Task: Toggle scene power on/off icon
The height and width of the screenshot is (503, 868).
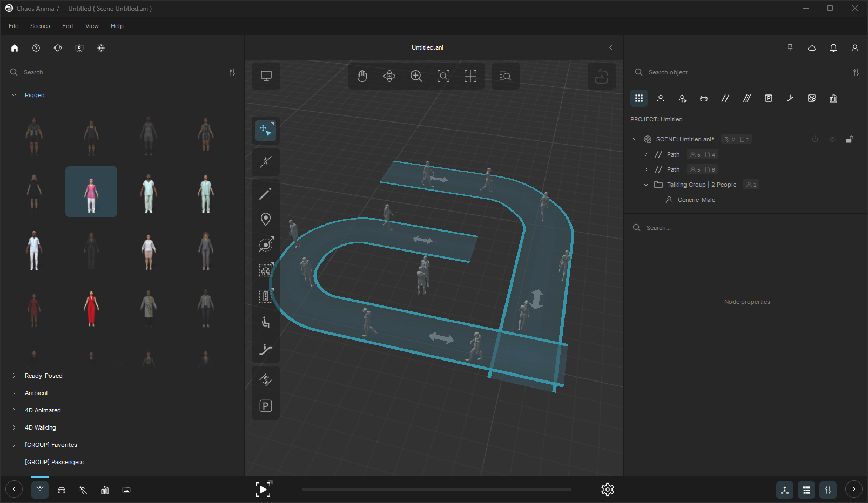Action: tap(815, 139)
